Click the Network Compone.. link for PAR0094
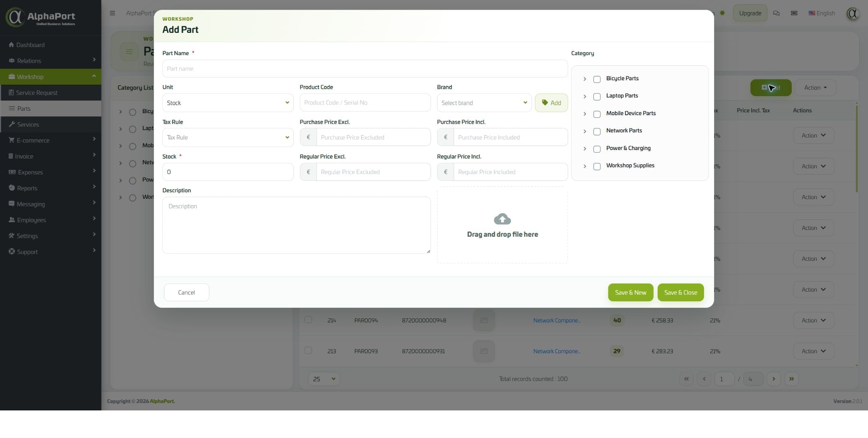Viewport: 868px width, 438px height. (557, 320)
